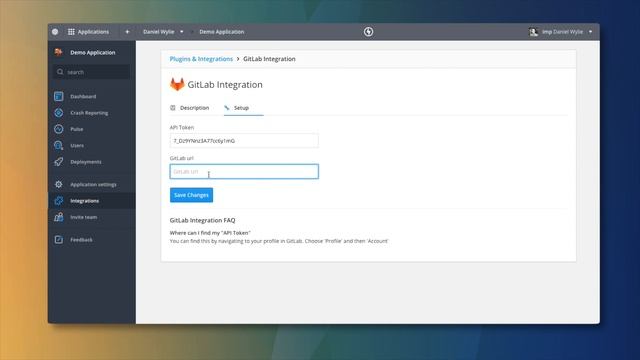Click the Pulse sidebar label
Screen dimensions: 640x360
(77, 129)
